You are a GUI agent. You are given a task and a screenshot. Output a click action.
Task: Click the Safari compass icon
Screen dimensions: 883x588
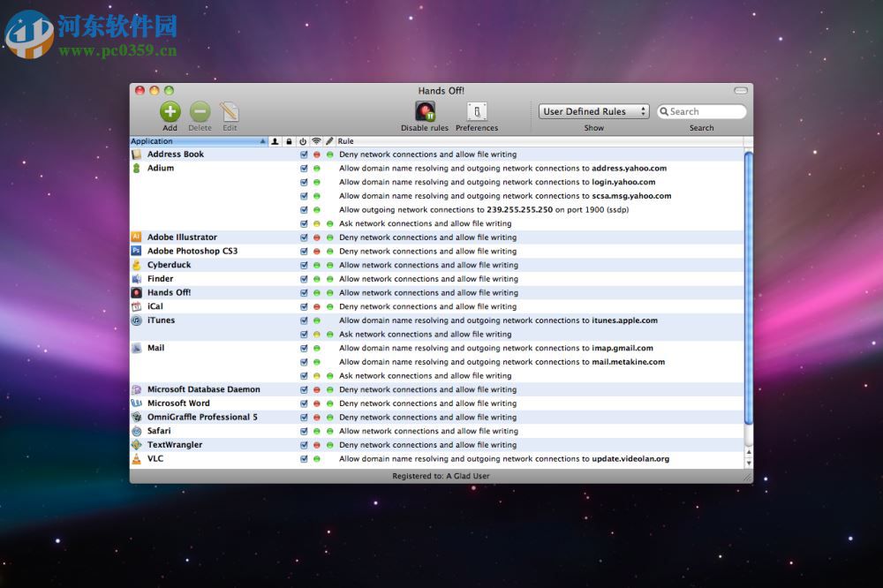coord(138,431)
